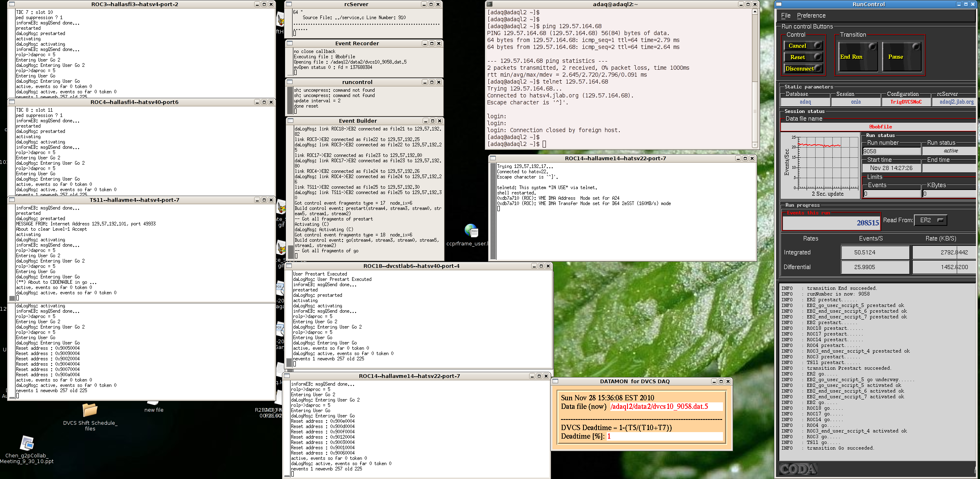This screenshot has height=479, width=980.
Task: Click the End Run indicator light
Action: coord(872,47)
